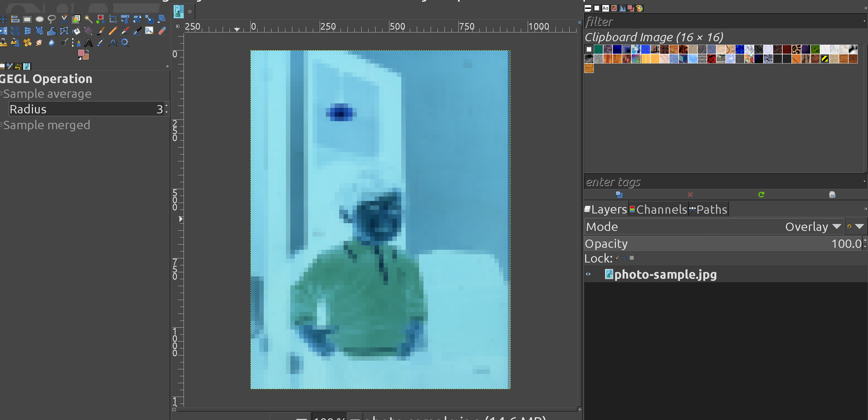Click the green refresh patterns icon
This screenshot has height=420, width=868.
761,195
